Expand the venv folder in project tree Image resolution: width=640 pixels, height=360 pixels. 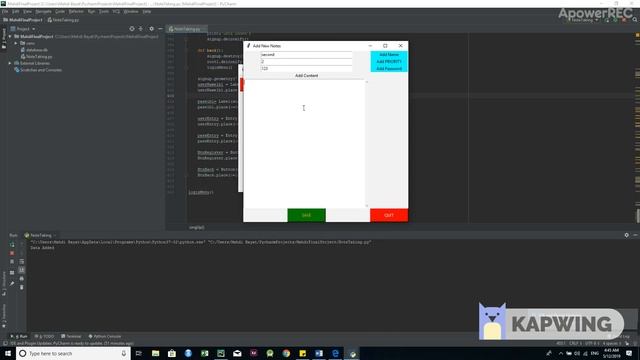point(16,43)
